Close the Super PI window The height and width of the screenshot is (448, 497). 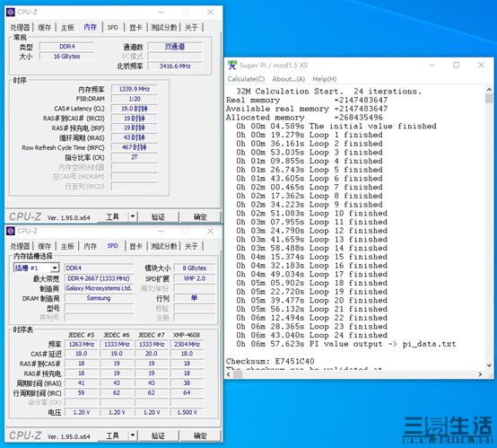pos(481,65)
